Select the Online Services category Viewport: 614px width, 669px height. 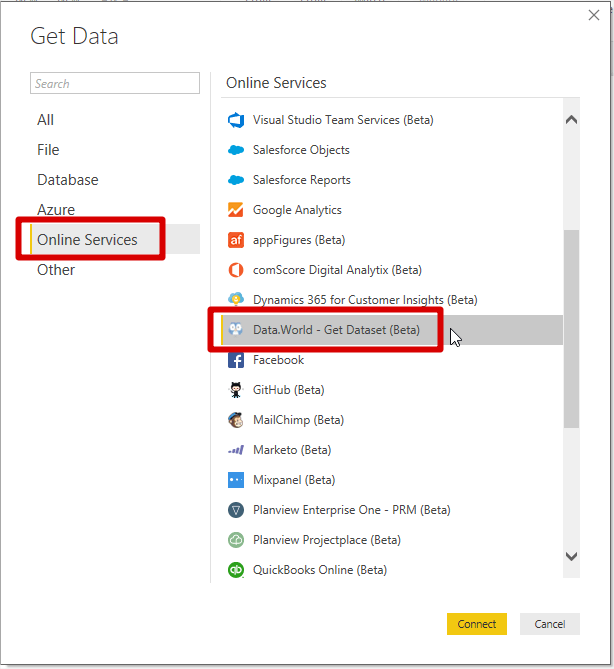coord(115,239)
